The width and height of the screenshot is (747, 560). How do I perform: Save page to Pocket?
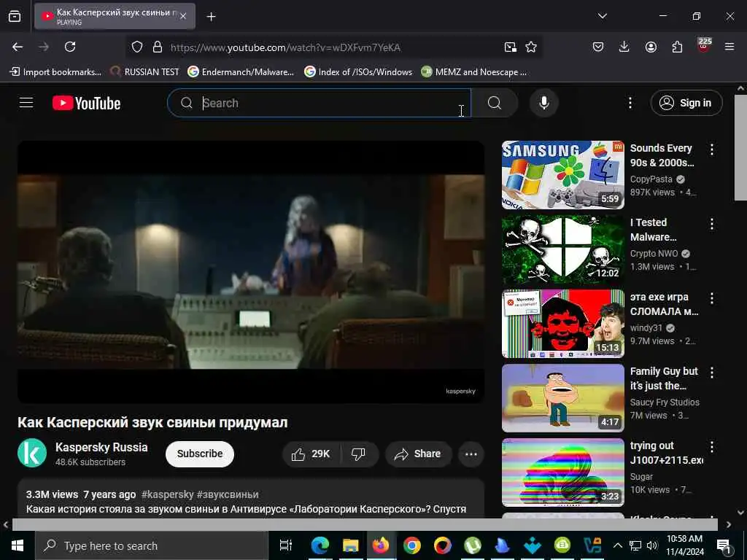[x=598, y=47]
